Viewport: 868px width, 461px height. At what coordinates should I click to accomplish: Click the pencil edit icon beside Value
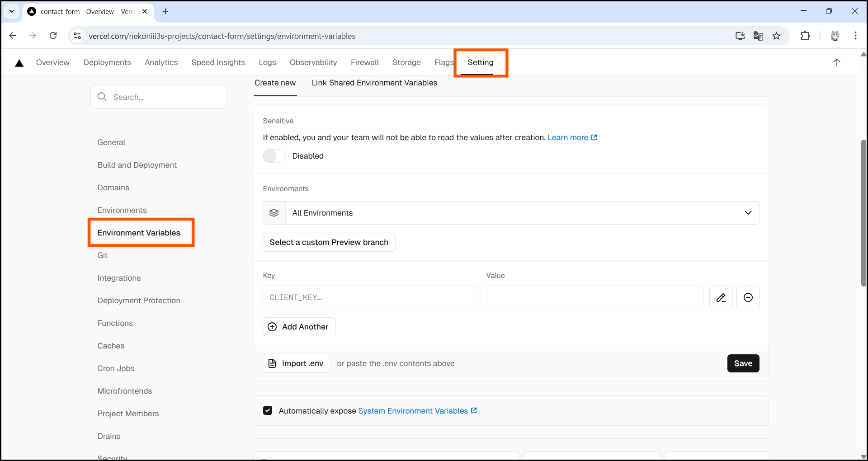[x=721, y=297]
